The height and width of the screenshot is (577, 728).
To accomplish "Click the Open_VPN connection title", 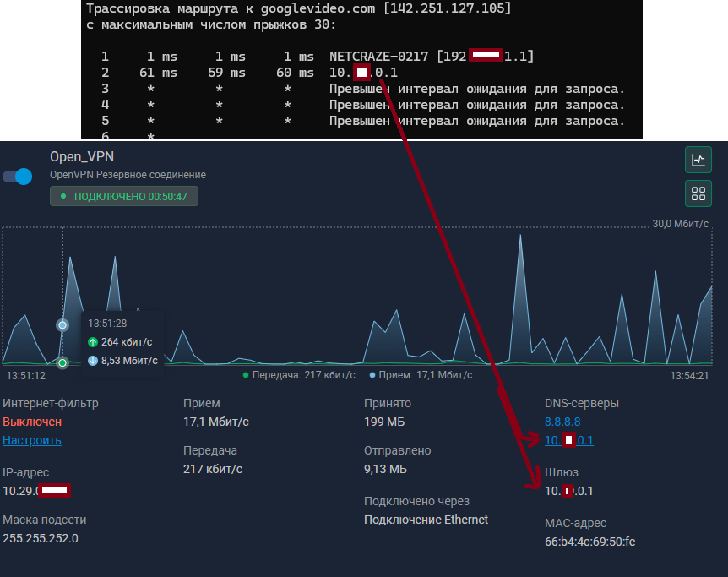I will click(82, 157).
